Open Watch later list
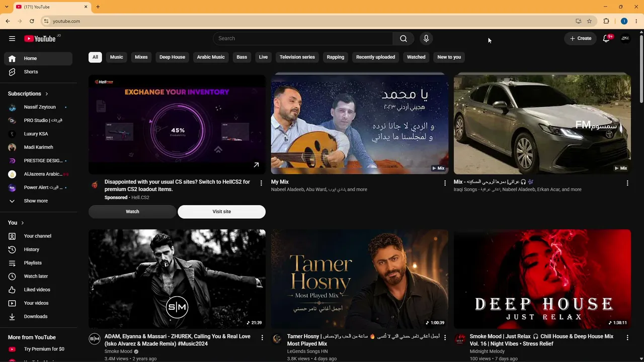Image resolution: width=644 pixels, height=362 pixels. [x=38, y=276]
